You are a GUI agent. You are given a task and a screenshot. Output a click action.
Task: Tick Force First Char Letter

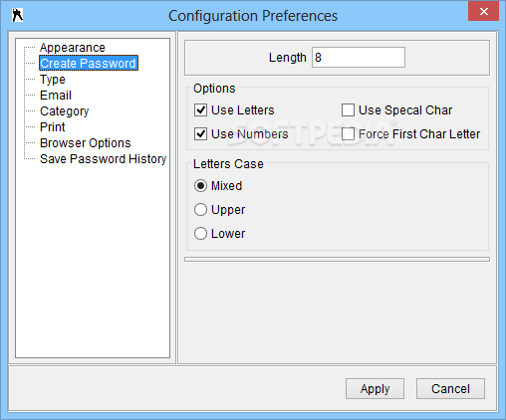coord(348,134)
